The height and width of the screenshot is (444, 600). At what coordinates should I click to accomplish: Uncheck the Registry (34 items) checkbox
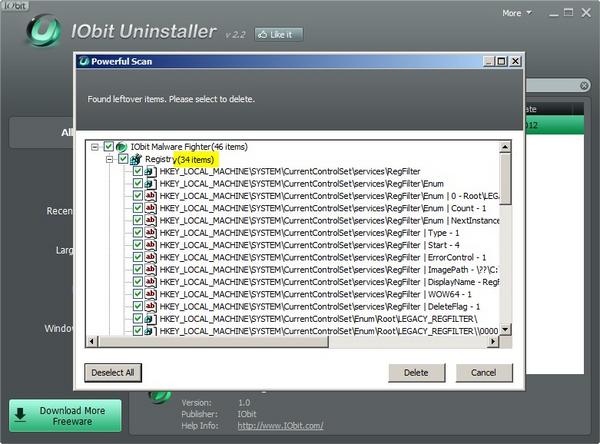coord(123,159)
